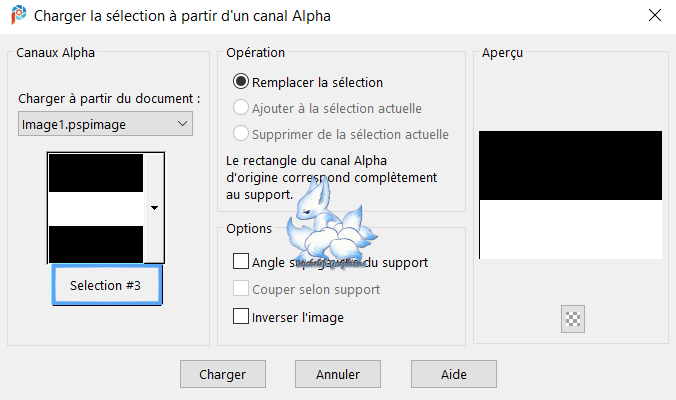Click the Annuler button

[338, 374]
